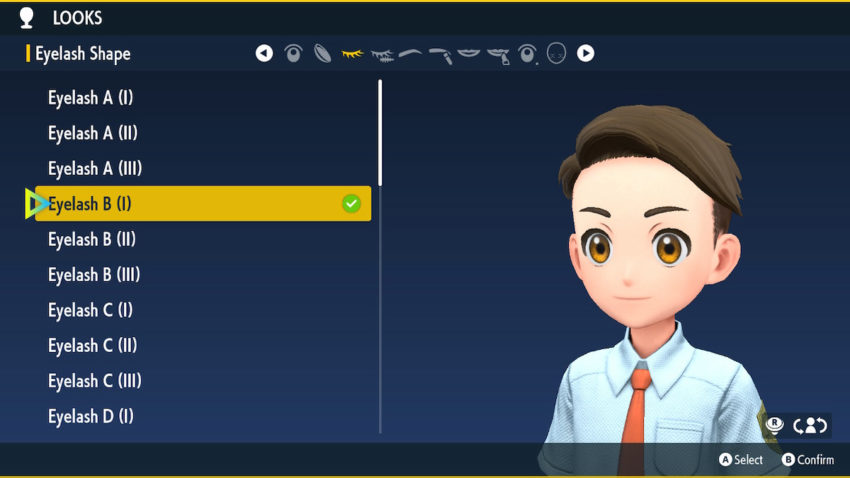Choose Eyelash B (II)

tap(92, 240)
